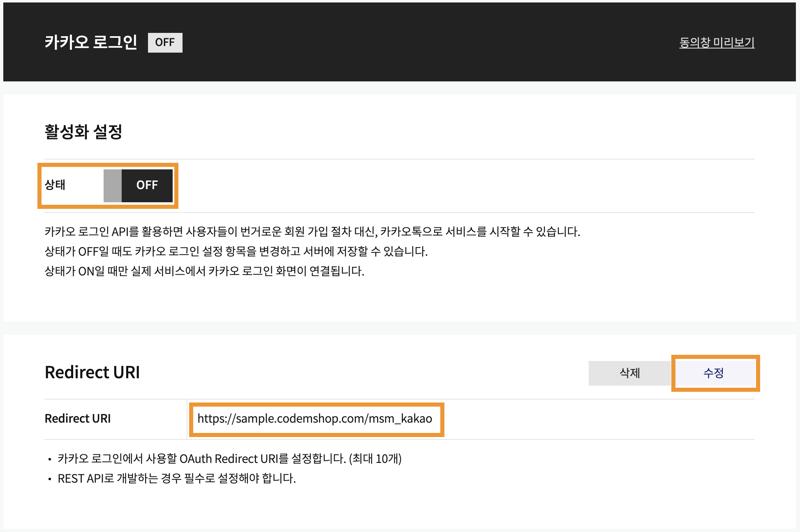
Task: Click the 활성화 설정 section heading
Action: [x=83, y=132]
